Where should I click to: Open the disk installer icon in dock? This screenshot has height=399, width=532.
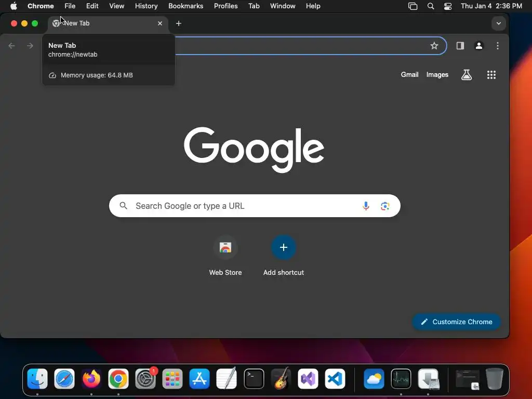click(428, 379)
